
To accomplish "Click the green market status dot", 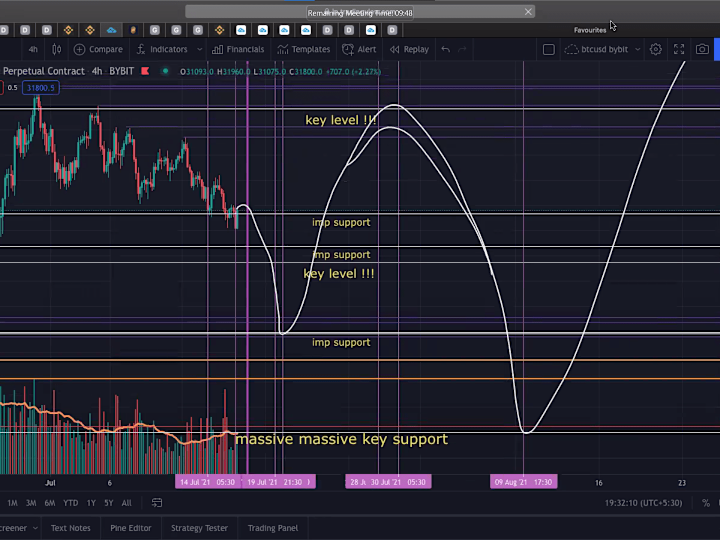I will [x=165, y=71].
